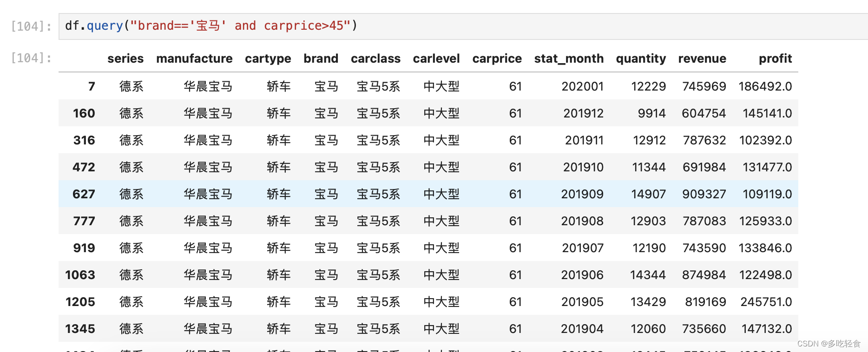Click quantity value 12903
868x352 pixels.
[648, 221]
